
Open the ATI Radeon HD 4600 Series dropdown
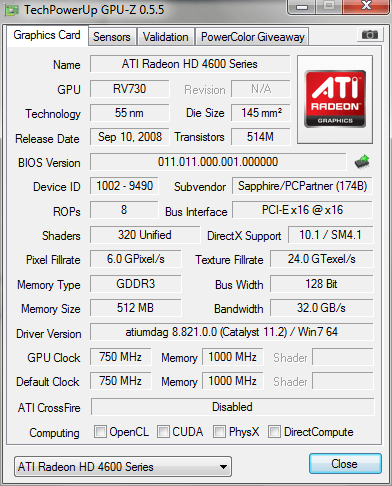[123, 466]
